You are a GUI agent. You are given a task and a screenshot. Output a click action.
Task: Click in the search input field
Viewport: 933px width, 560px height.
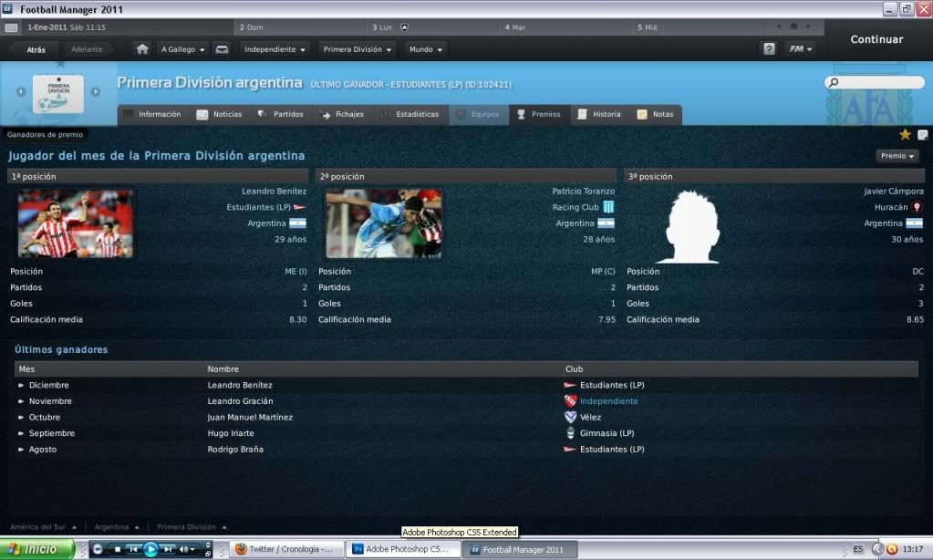875,82
